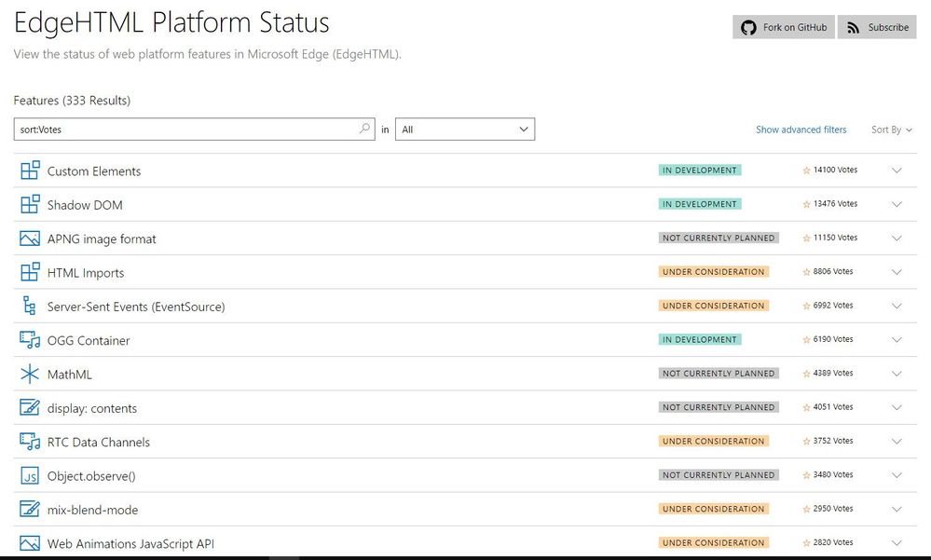Open the category dropdown showing All
Viewport: 931px width, 560px height.
coord(464,129)
